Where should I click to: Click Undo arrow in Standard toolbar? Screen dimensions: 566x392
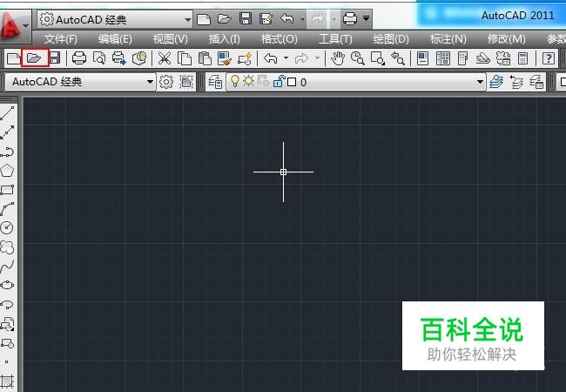click(270, 58)
